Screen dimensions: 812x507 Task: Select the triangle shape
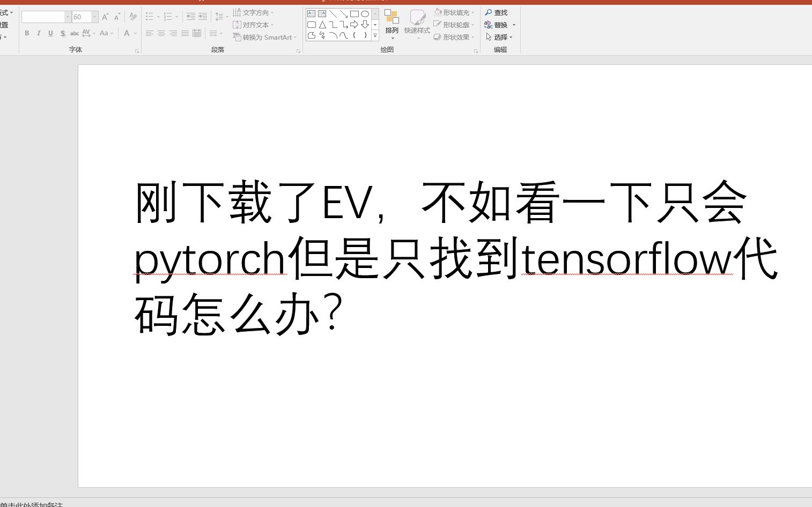(x=322, y=25)
